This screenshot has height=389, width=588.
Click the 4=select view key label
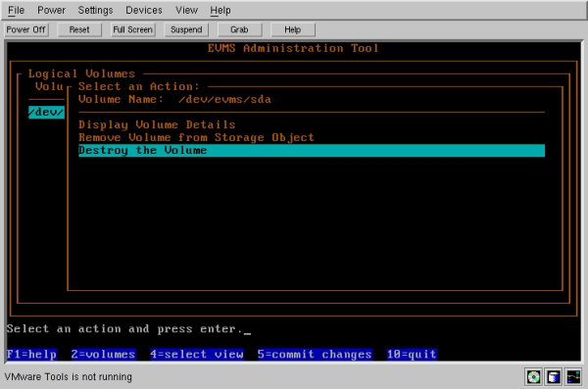click(197, 355)
